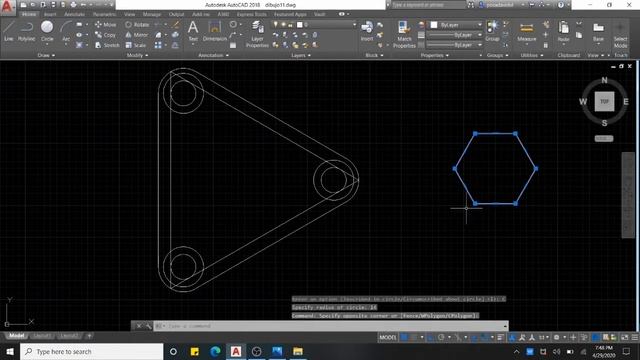Open the object color ByLayer dropdown
The height and width of the screenshot is (360, 640).
point(456,25)
